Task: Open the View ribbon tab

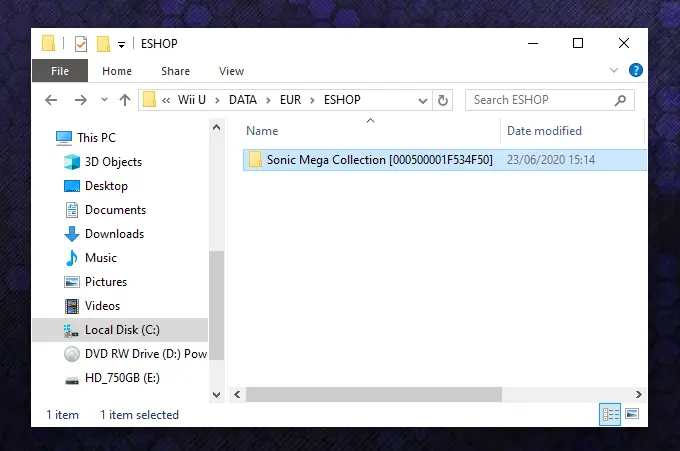Action: tap(231, 71)
